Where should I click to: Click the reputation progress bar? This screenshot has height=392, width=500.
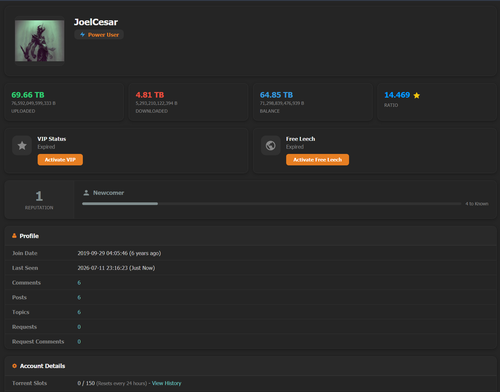(272, 203)
